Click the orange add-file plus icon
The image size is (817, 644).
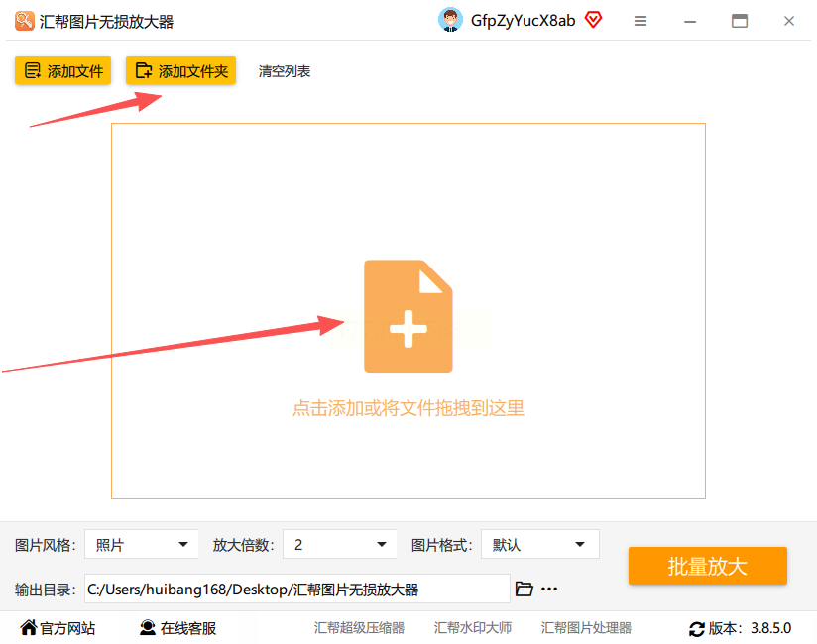click(408, 316)
